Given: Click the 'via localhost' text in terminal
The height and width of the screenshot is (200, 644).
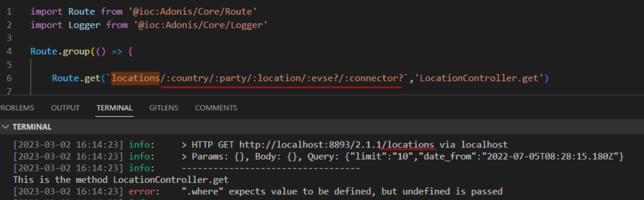Looking at the screenshot, I should pyautogui.click(x=473, y=145).
